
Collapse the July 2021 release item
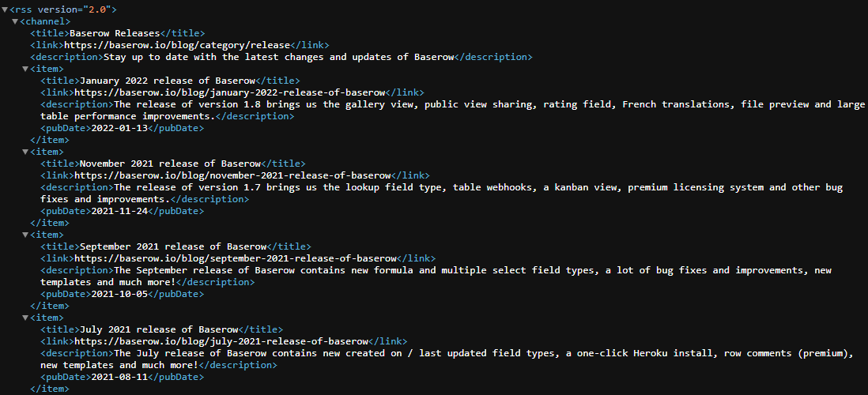click(25, 318)
